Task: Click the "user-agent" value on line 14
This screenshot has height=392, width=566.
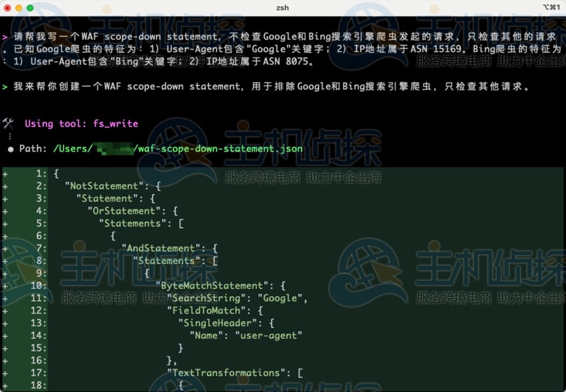Action: [x=269, y=336]
